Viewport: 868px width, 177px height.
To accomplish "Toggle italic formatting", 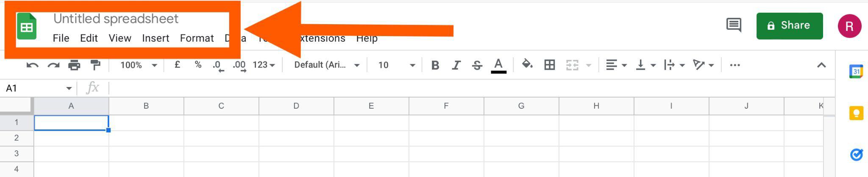I will point(456,65).
